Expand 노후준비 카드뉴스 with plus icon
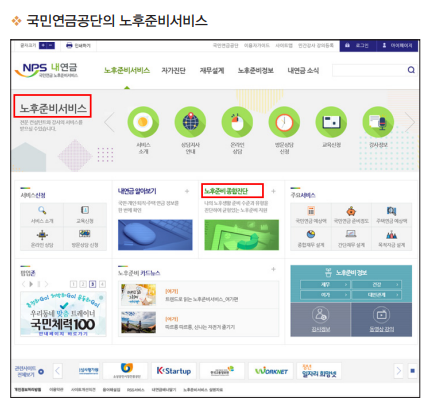Viewport: 433px width, 411px height. coord(273,269)
